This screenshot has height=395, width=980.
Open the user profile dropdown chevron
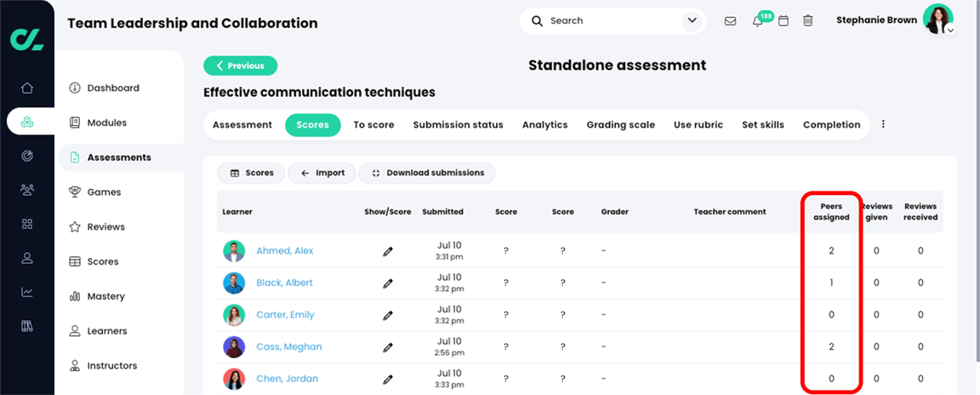point(950,30)
